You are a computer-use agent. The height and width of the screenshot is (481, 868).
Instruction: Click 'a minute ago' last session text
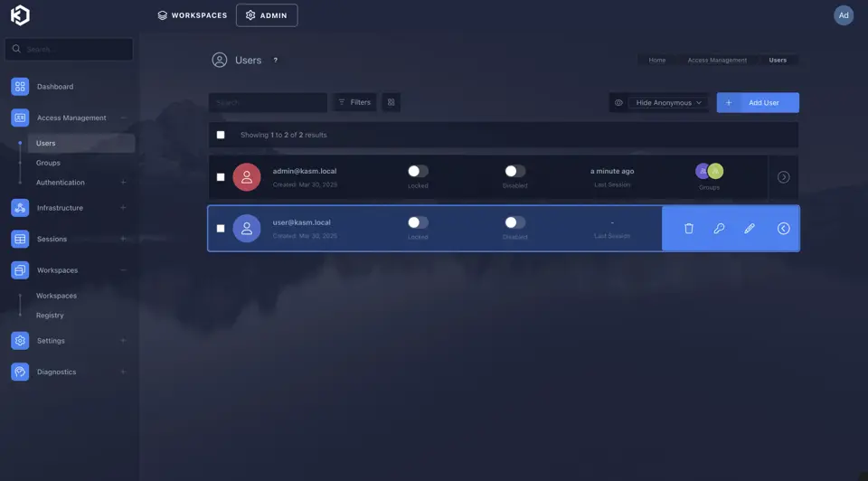pos(612,171)
